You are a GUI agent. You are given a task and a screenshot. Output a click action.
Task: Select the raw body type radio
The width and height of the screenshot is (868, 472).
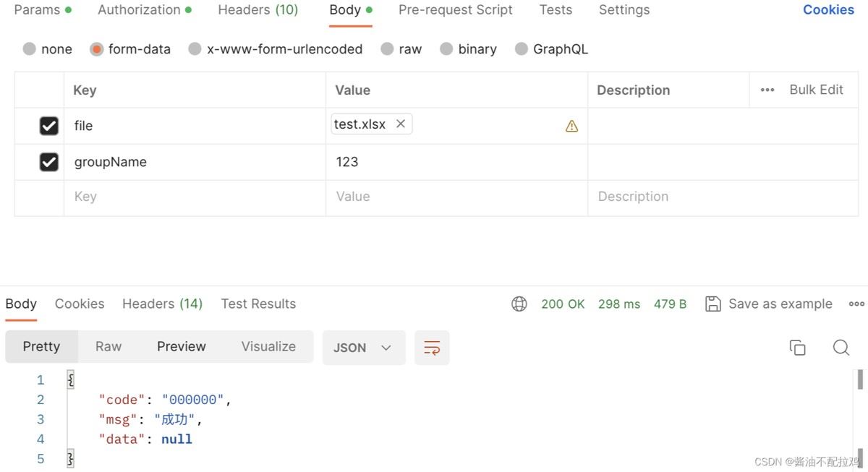pyautogui.click(x=388, y=49)
